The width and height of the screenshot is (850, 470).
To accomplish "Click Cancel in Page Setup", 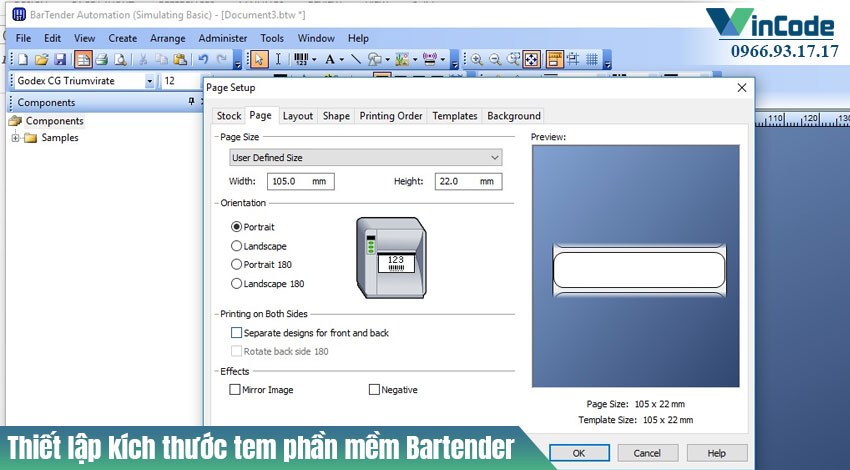I will click(647, 453).
